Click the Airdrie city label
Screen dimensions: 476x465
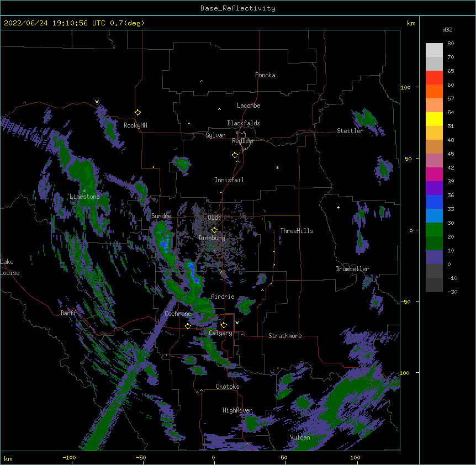click(x=223, y=297)
